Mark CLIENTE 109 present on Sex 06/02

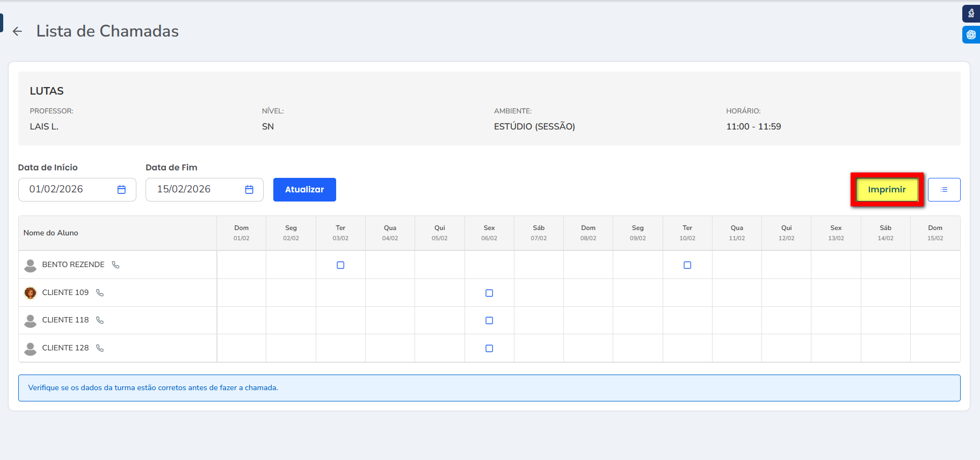point(489,293)
